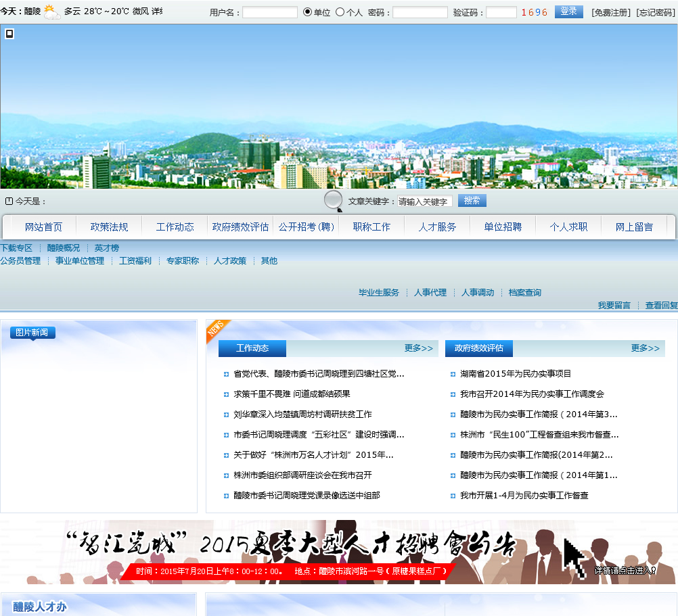Open article 关于做好株洲市万名人才计划2015年
The height and width of the screenshot is (616, 678).
pyautogui.click(x=313, y=455)
